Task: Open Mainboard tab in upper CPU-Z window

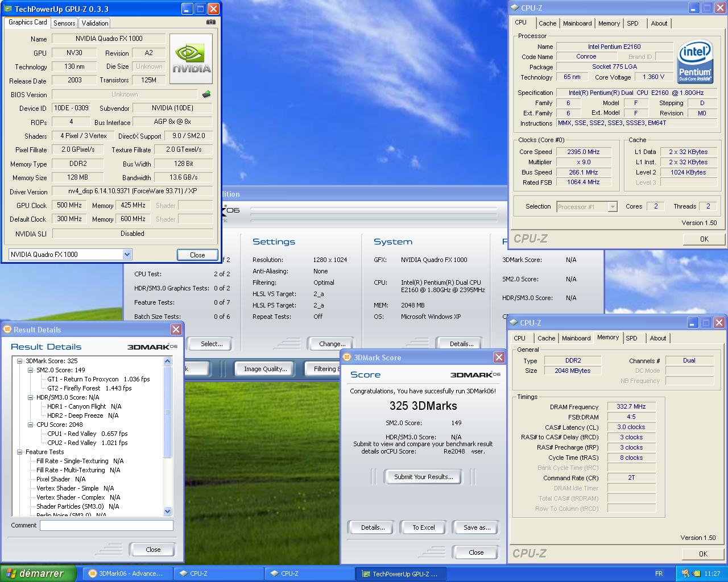Action: click(577, 23)
